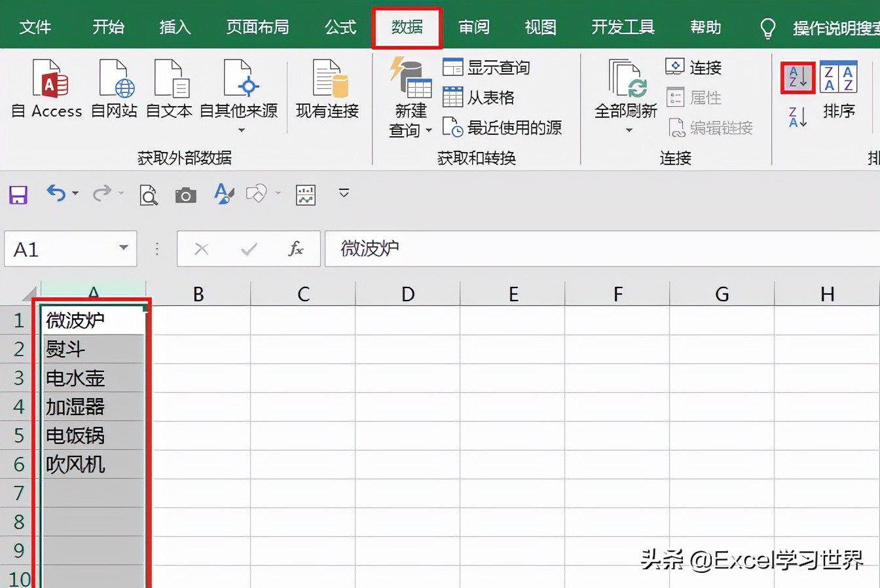Open the Help (帮助) tab
Viewport: 880px width, 588px height.
pyautogui.click(x=705, y=27)
